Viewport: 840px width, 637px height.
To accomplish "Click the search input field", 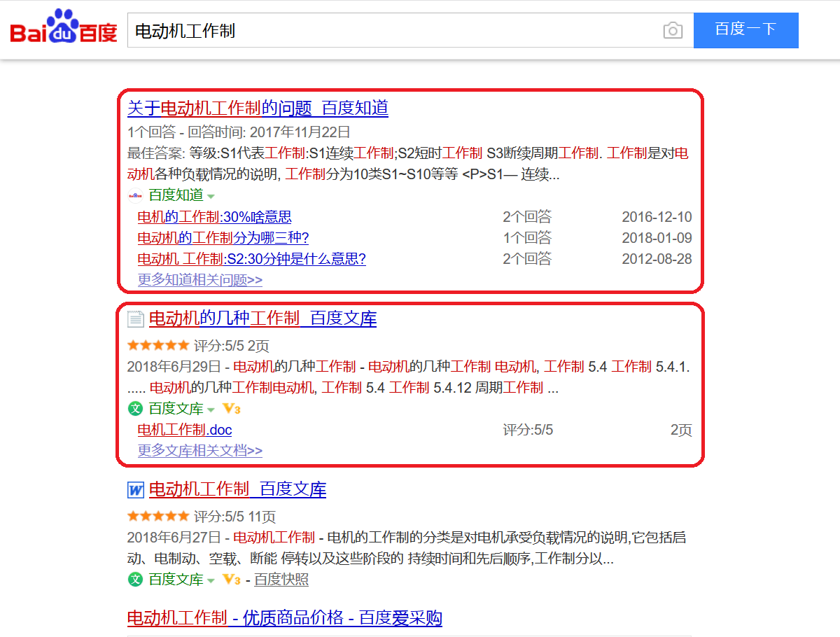I will pos(392,31).
